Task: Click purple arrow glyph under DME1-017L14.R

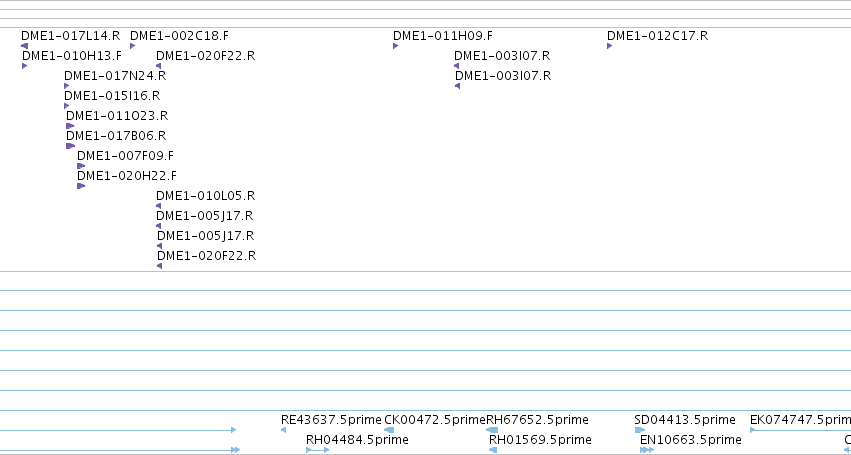Action: click(24, 46)
